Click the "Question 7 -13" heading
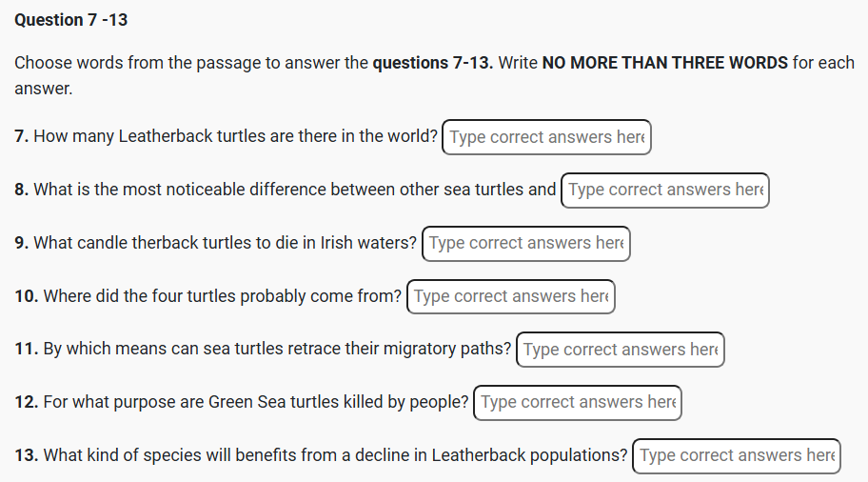868x482 pixels. (x=71, y=20)
